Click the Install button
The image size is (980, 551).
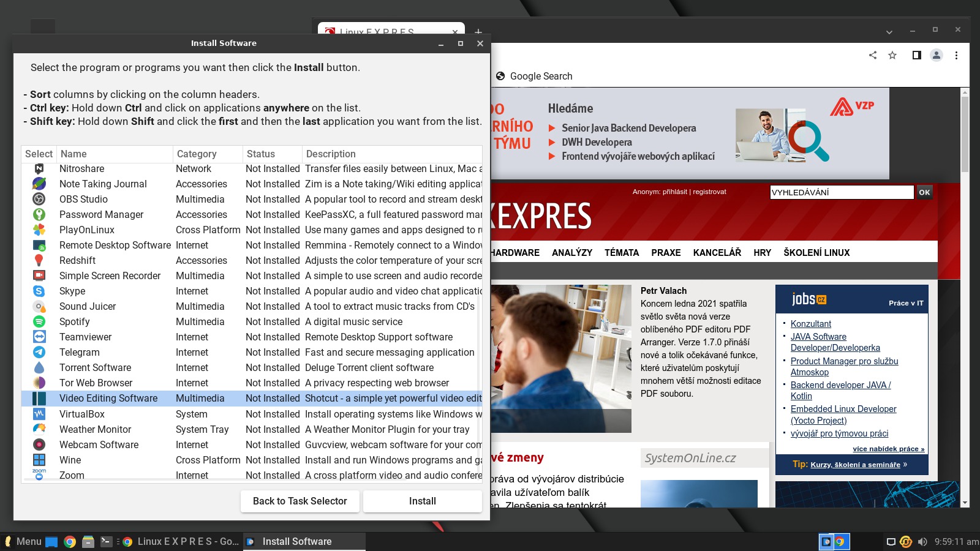[423, 501]
